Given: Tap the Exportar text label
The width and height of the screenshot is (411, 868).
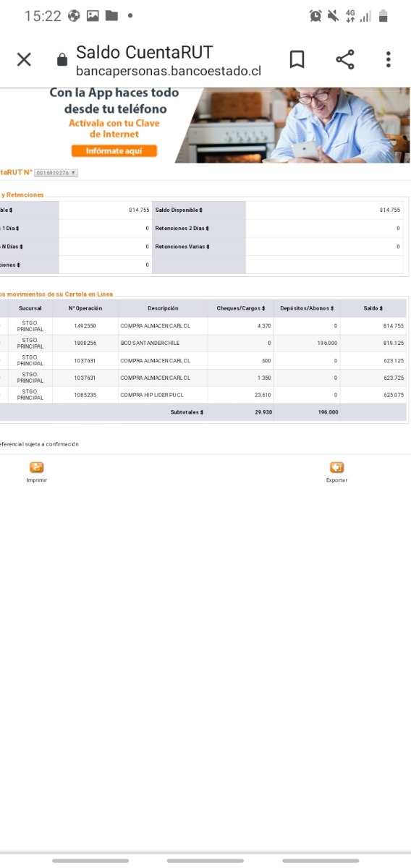Looking at the screenshot, I should 336,480.
